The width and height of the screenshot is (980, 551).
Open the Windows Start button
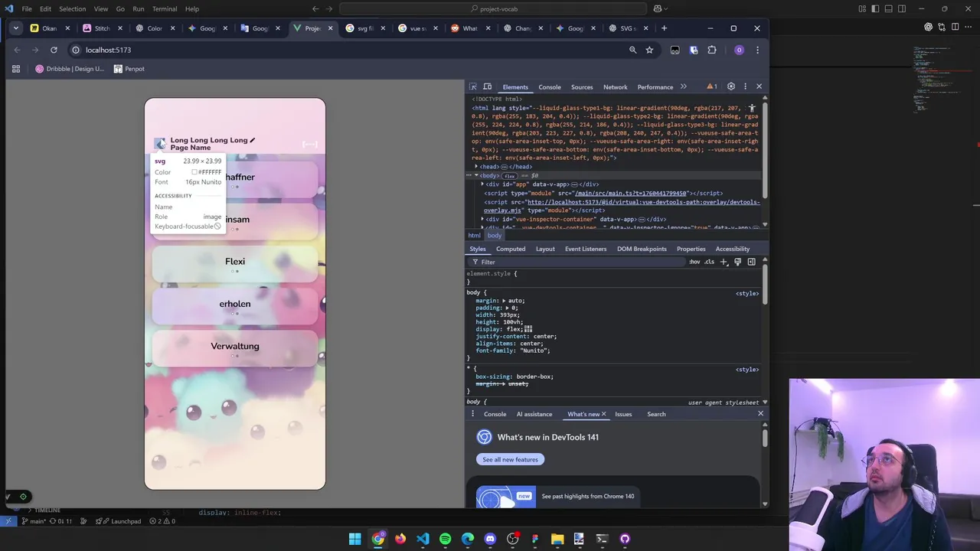[354, 539]
